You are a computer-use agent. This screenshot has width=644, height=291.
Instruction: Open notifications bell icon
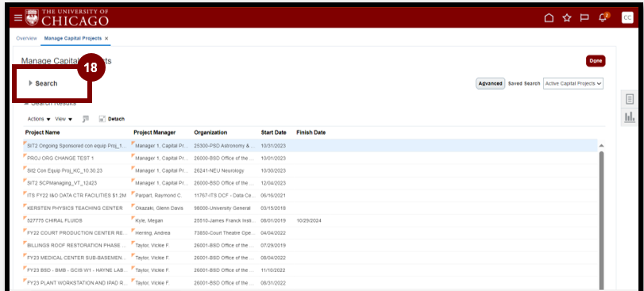point(603,17)
